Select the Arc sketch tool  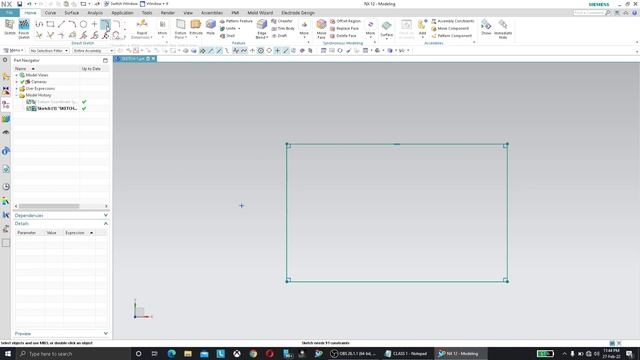tap(72, 24)
